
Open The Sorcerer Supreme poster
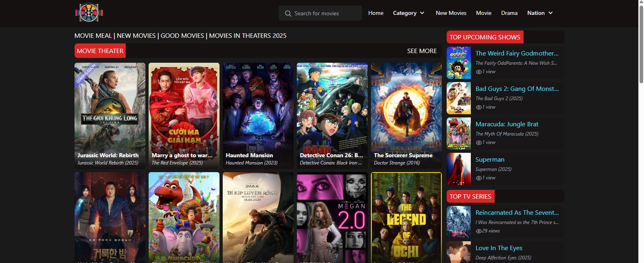(x=406, y=115)
